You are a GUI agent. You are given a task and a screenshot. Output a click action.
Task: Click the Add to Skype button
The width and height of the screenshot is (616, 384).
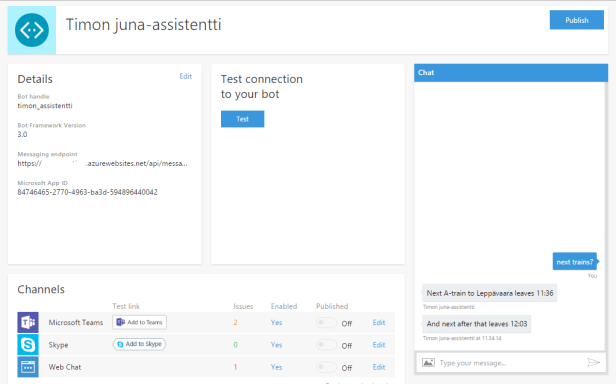[x=139, y=344]
